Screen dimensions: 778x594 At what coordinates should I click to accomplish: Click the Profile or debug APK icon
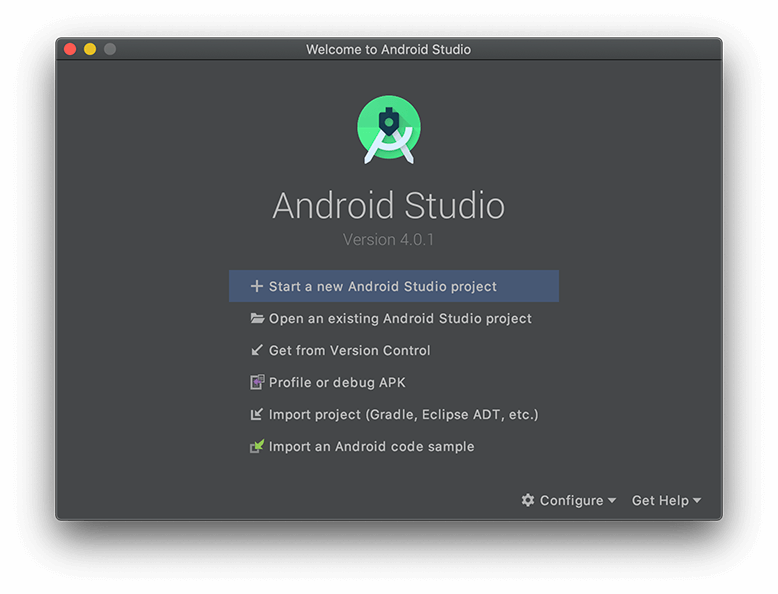(x=257, y=382)
